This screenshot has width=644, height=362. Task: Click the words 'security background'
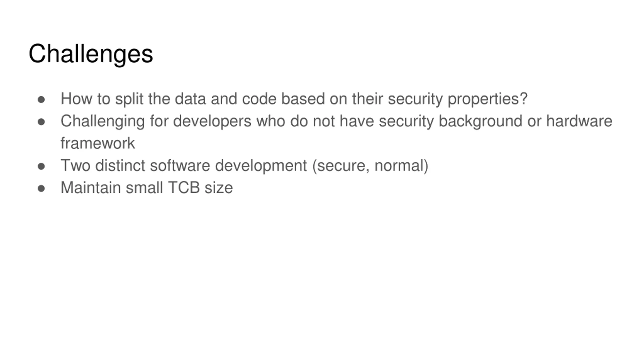click(451, 121)
